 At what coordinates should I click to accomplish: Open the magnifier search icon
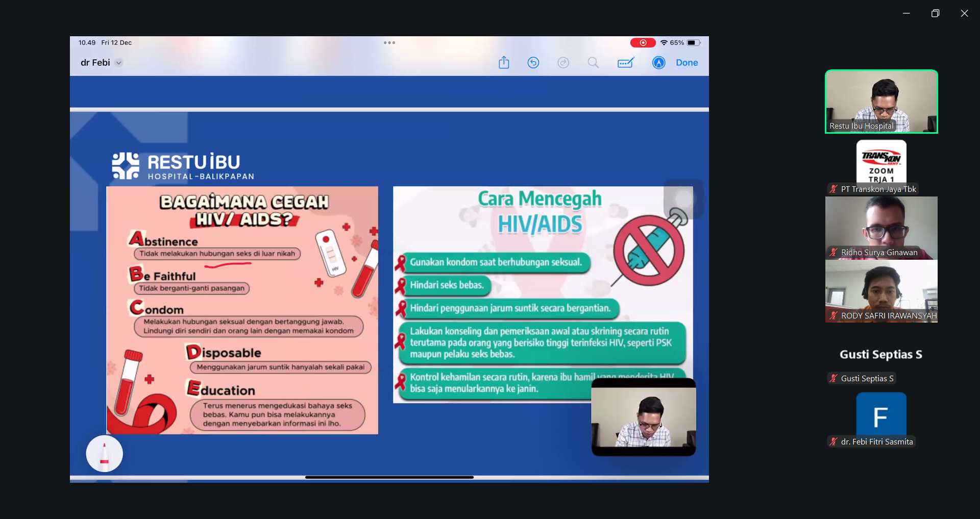coord(593,63)
